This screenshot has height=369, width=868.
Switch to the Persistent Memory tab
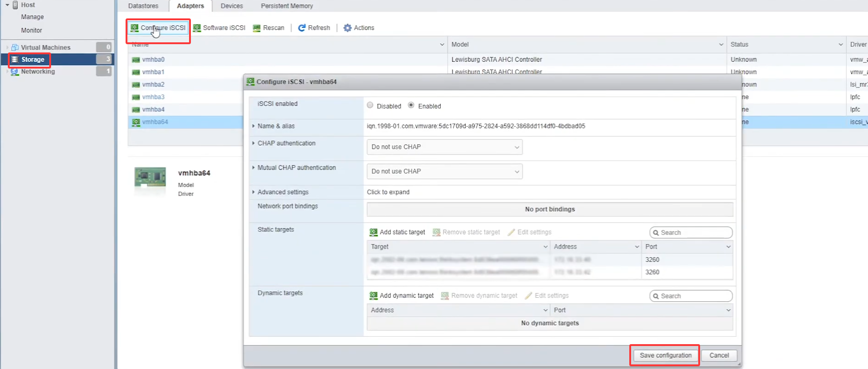coord(287,6)
